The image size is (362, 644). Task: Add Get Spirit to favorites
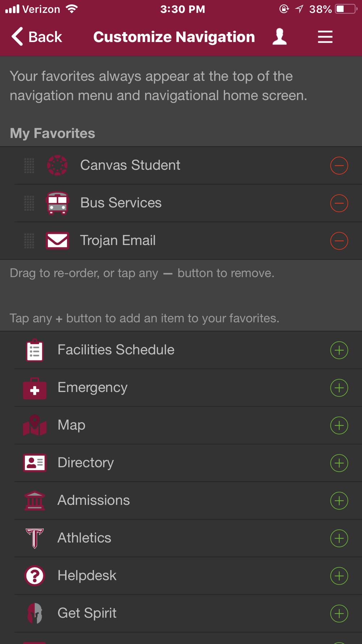pos(339,614)
